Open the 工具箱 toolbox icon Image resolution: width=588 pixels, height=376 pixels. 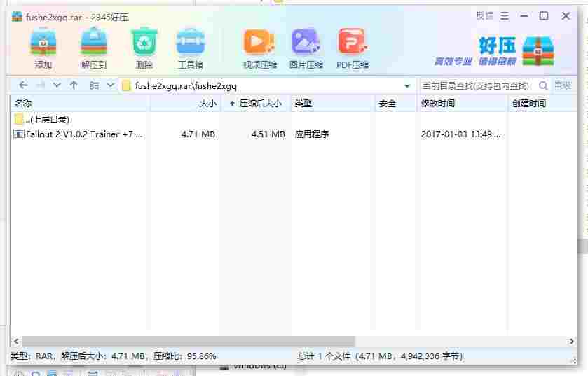click(191, 48)
